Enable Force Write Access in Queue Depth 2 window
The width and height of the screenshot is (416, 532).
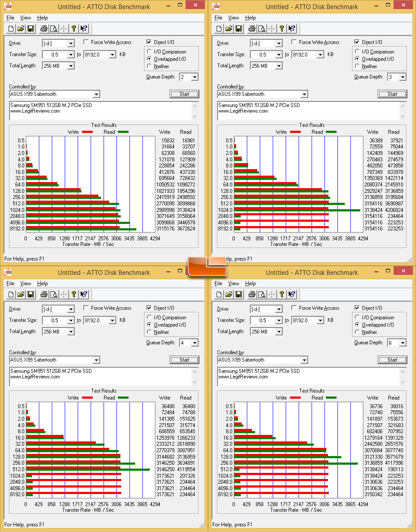coord(86,42)
